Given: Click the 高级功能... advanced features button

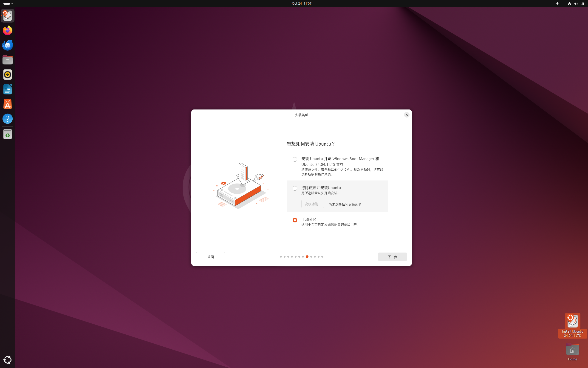Looking at the screenshot, I should [312, 204].
